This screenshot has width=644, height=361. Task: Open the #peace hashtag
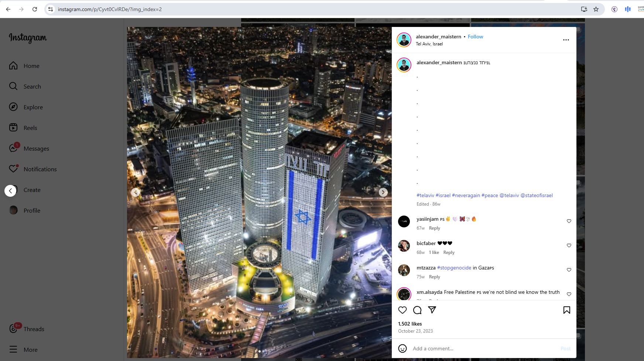click(x=490, y=195)
